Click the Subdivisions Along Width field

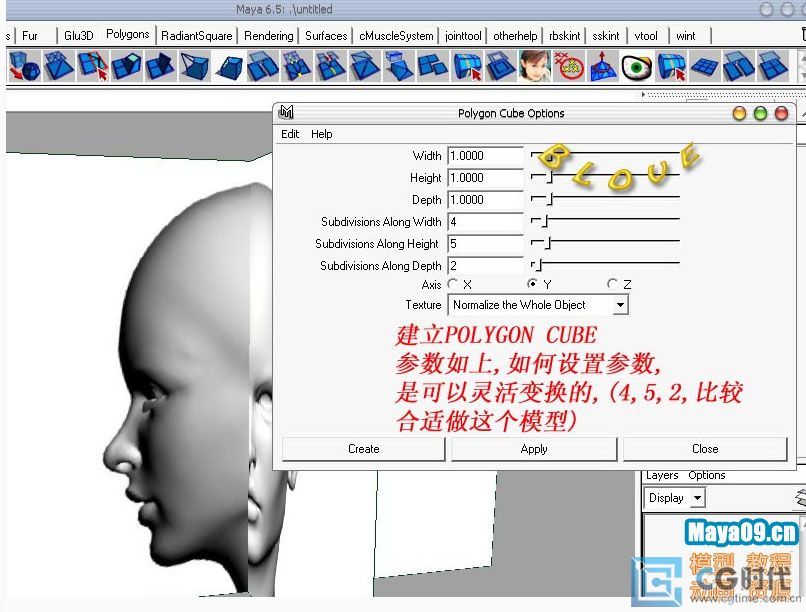485,222
